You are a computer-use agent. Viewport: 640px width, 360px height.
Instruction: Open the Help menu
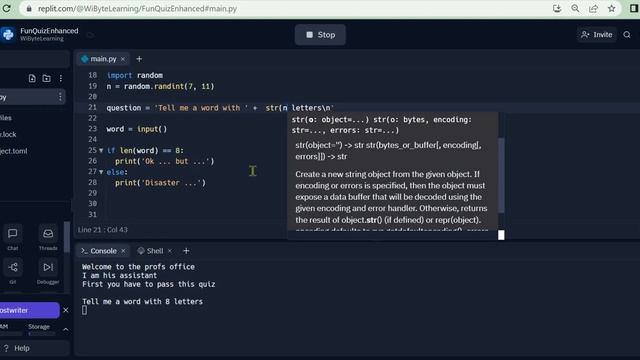tap(17, 348)
